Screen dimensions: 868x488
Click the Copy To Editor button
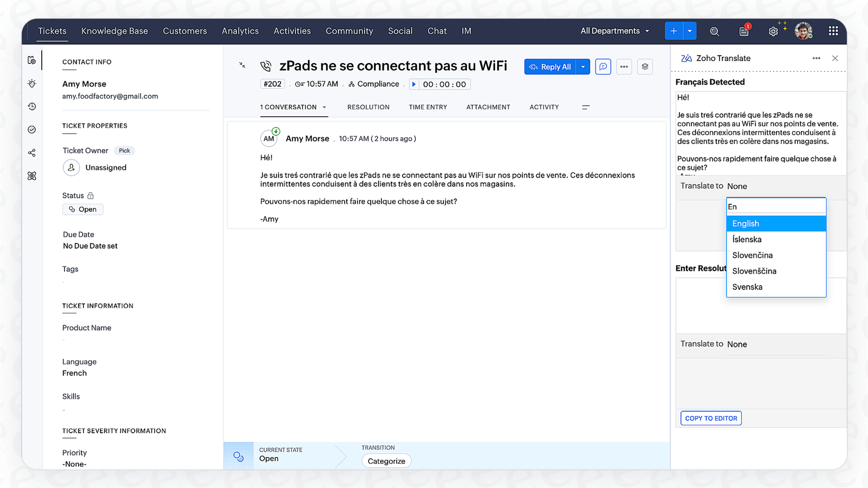(710, 418)
